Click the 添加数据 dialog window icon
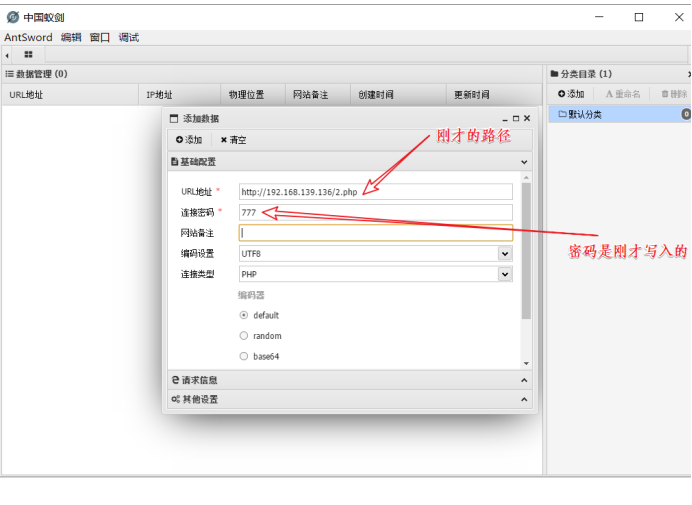This screenshot has height=505, width=692. click(x=174, y=119)
